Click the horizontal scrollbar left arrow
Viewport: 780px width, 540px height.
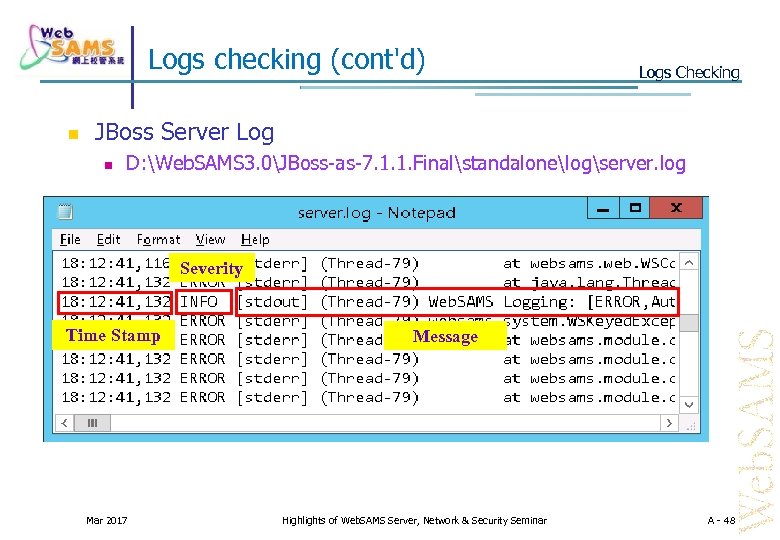pos(64,423)
